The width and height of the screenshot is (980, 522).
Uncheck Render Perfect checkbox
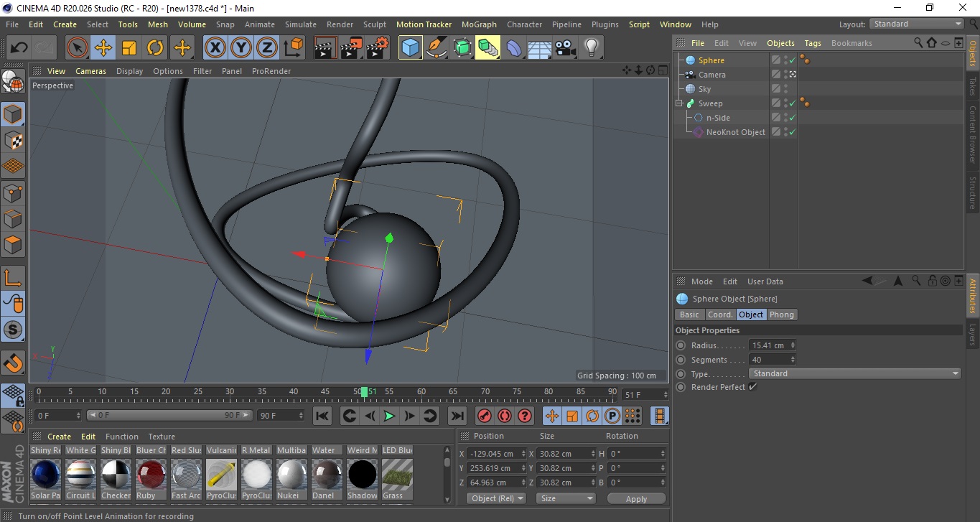[x=752, y=387]
